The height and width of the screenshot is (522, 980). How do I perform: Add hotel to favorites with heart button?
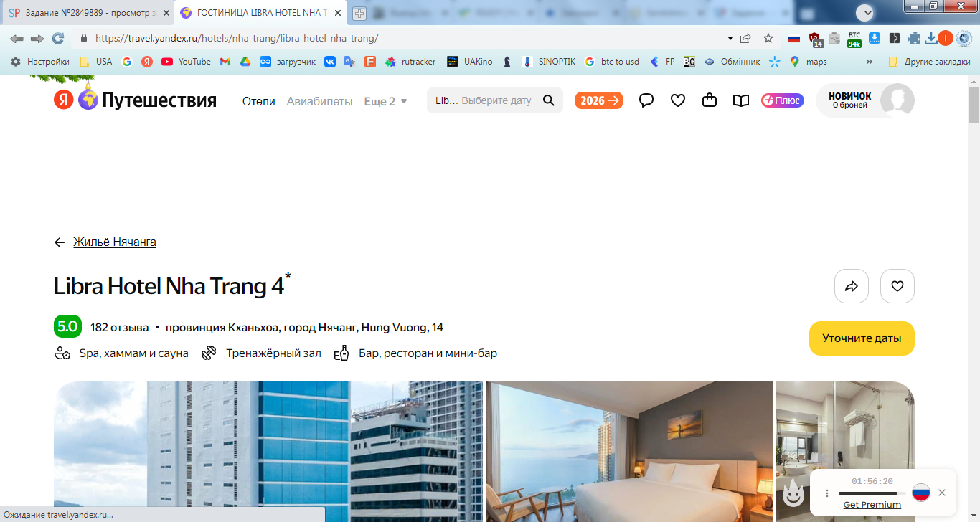(897, 286)
